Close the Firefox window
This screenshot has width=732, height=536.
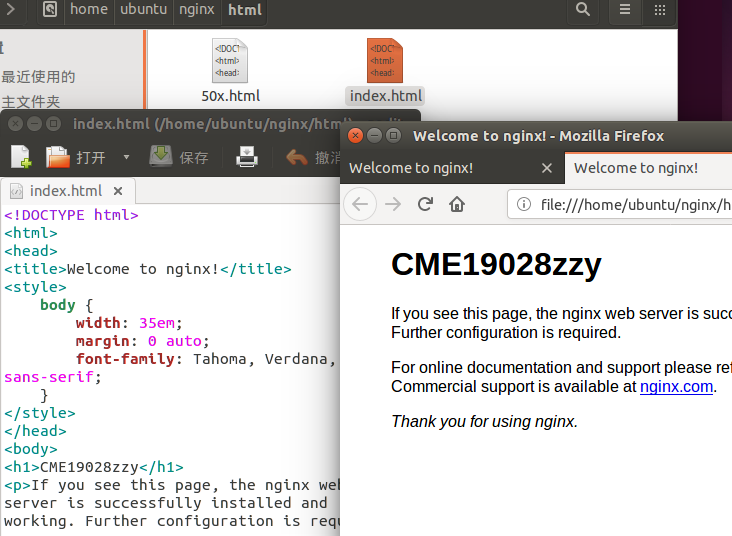[x=355, y=136]
